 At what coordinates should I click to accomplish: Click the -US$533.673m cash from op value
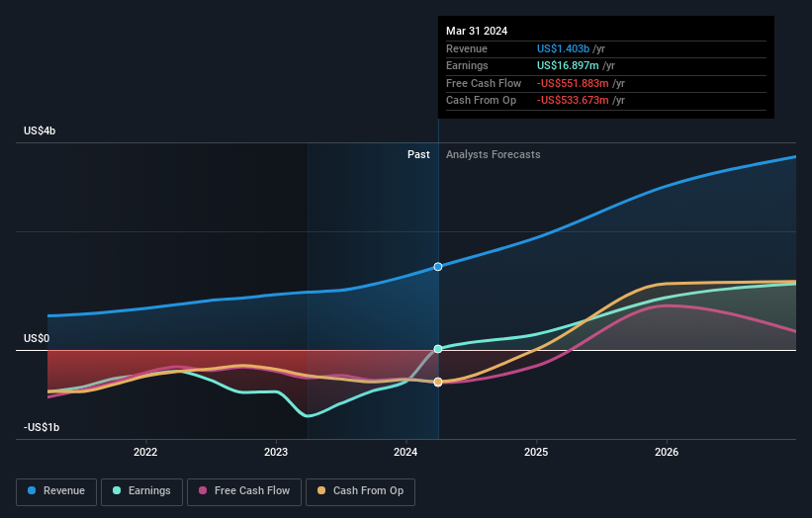point(573,101)
